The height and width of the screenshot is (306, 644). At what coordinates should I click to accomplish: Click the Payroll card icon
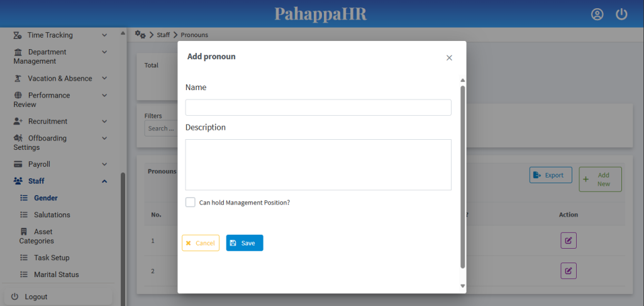(18, 164)
